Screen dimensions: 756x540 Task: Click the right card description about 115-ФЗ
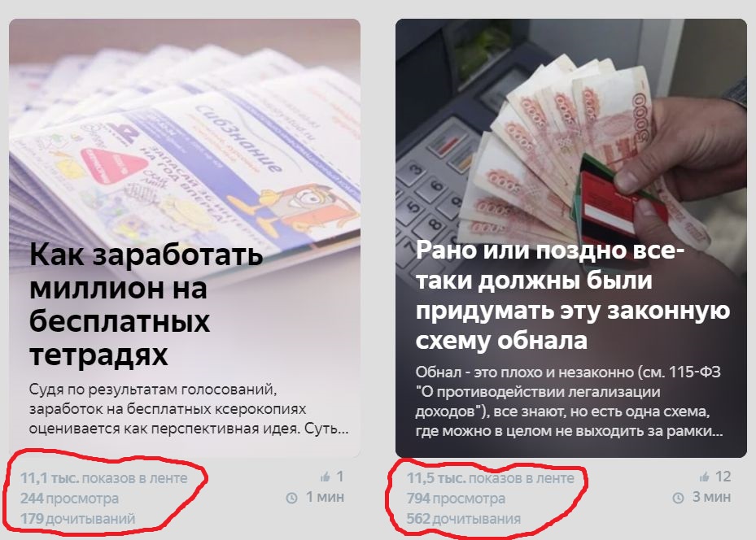click(x=570, y=401)
